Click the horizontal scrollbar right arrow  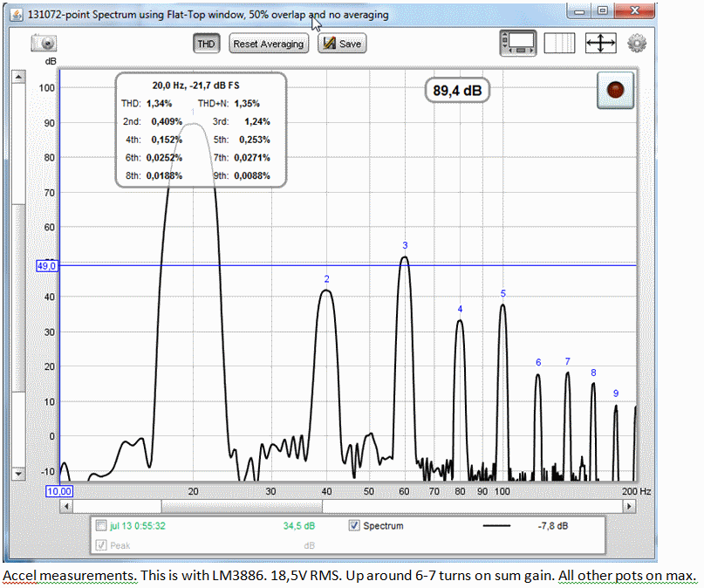(x=630, y=506)
